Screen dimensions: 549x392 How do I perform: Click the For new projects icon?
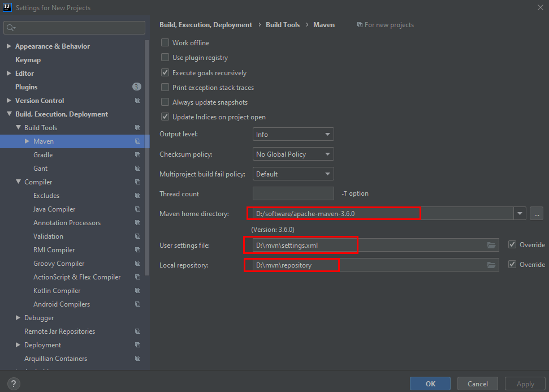(x=360, y=25)
